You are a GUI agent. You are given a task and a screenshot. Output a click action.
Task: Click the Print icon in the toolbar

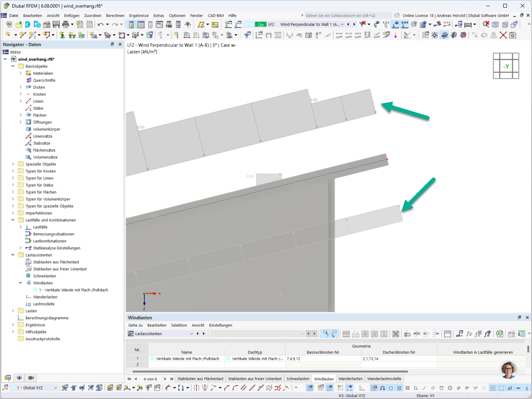(65, 24)
